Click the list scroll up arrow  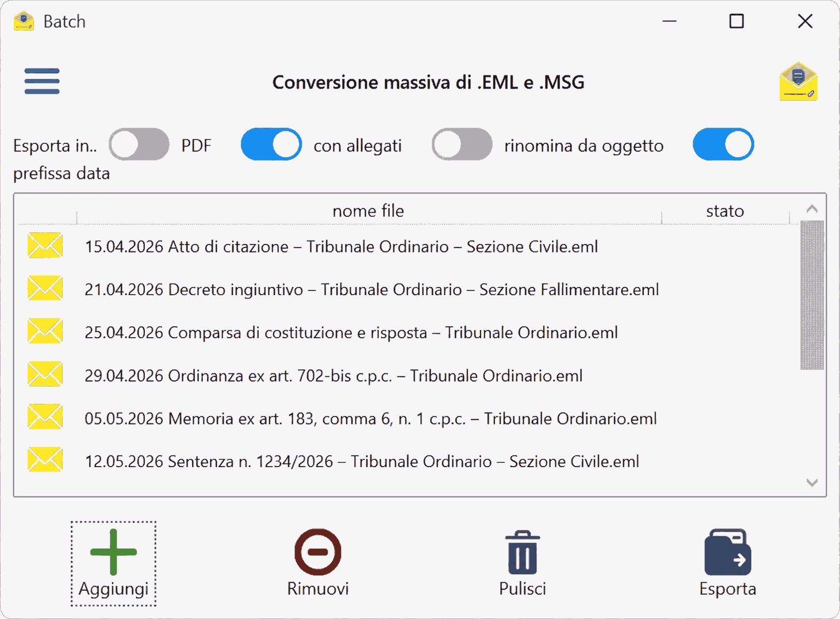(x=812, y=209)
